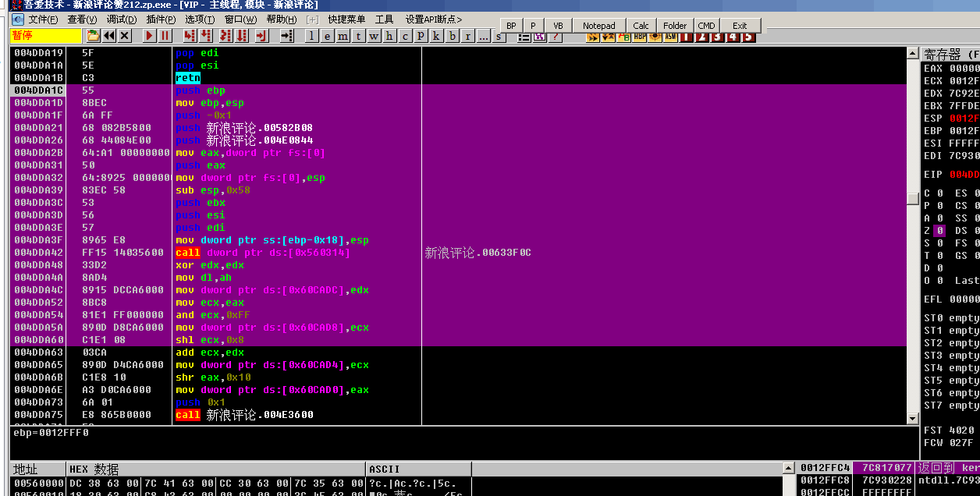Click the Close program X icon
The height and width of the screenshot is (496, 980).
[x=124, y=36]
